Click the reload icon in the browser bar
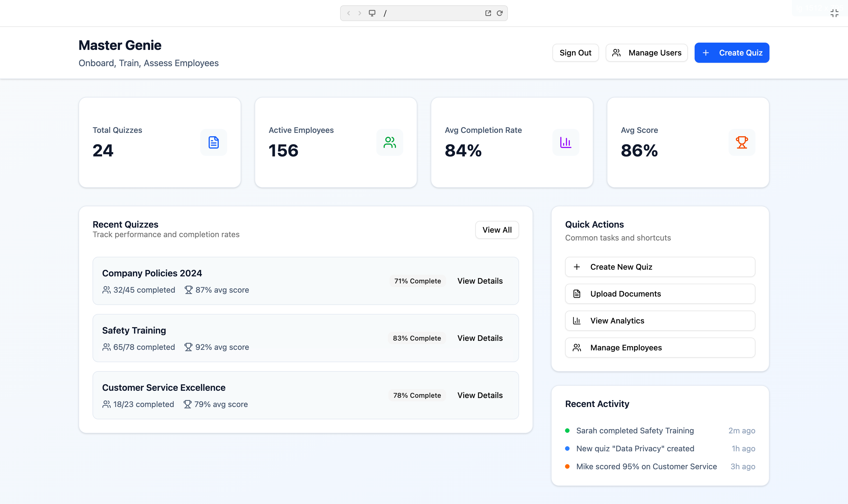 pos(500,13)
